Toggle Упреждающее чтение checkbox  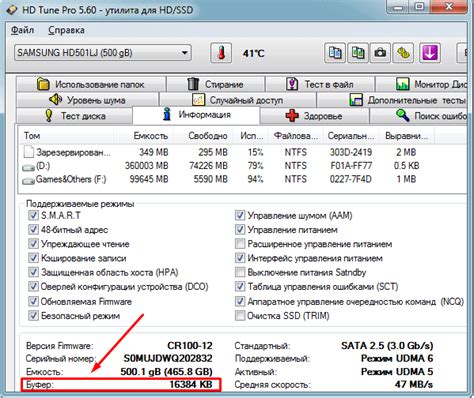click(33, 244)
